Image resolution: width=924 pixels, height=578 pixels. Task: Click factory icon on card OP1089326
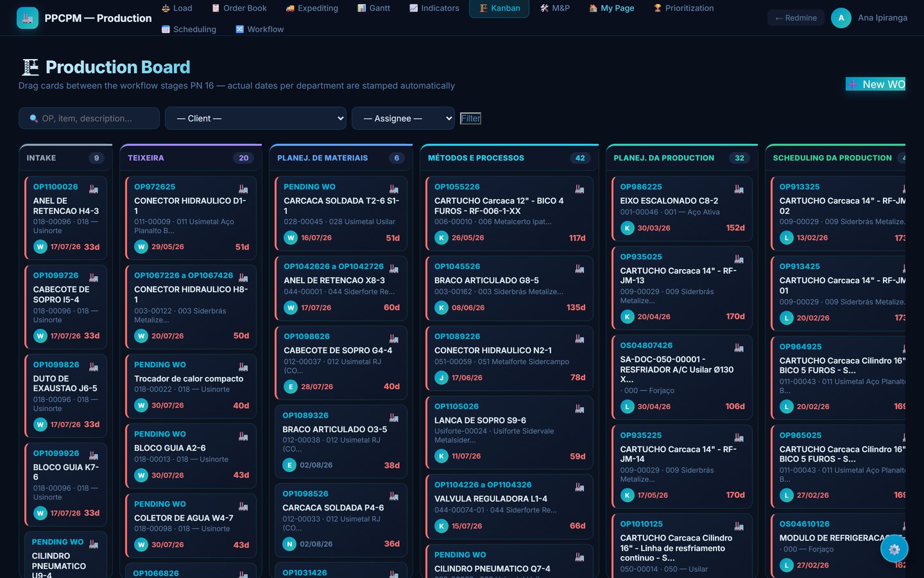[x=394, y=417]
